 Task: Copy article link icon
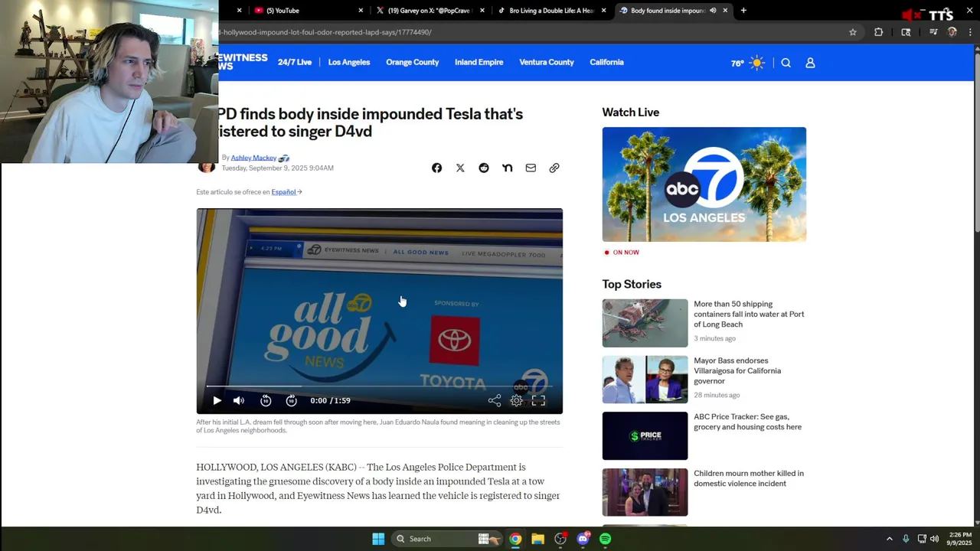point(554,168)
